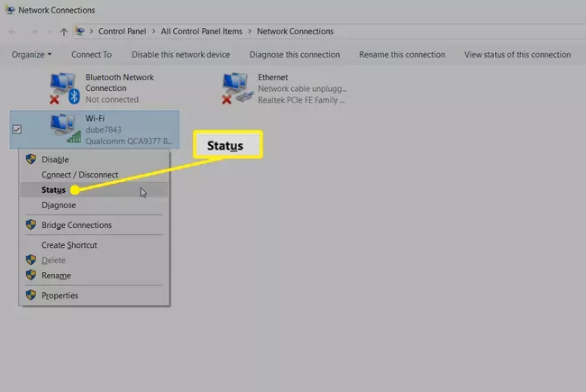The image size is (586, 392).
Task: Click the shield icon beside Delete
Action: (x=31, y=260)
